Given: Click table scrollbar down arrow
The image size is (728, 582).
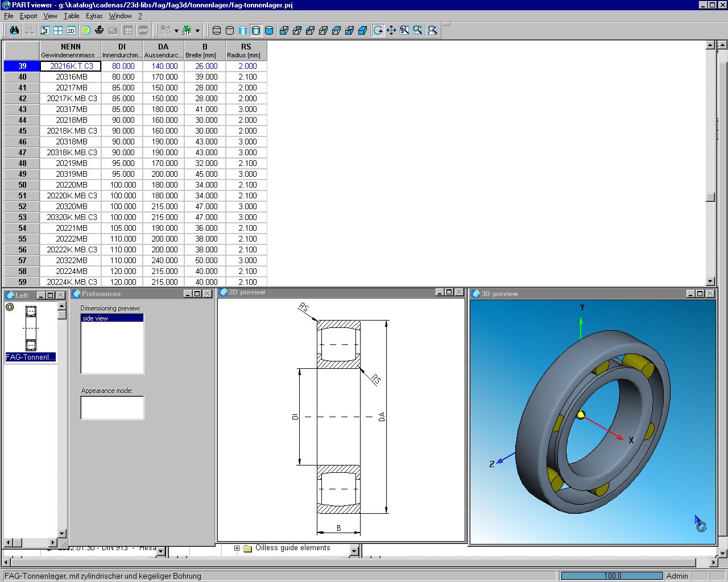Looking at the screenshot, I should (710, 281).
